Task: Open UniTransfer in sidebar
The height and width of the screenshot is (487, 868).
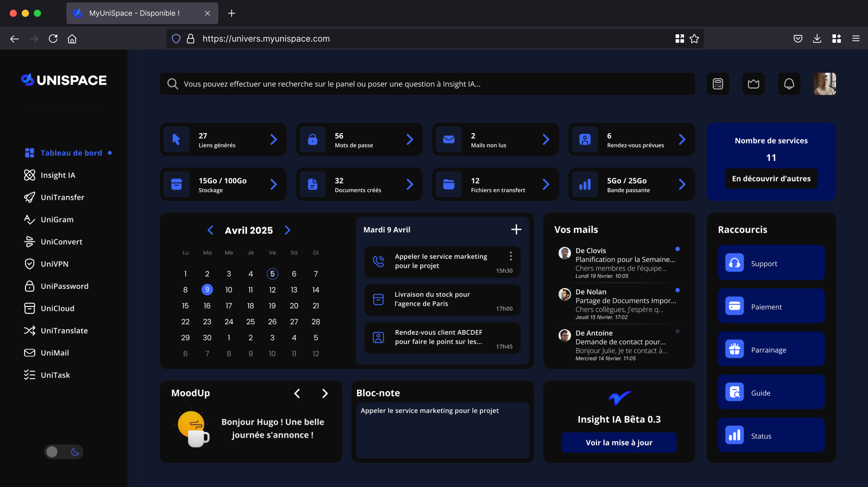Action: [x=54, y=197]
